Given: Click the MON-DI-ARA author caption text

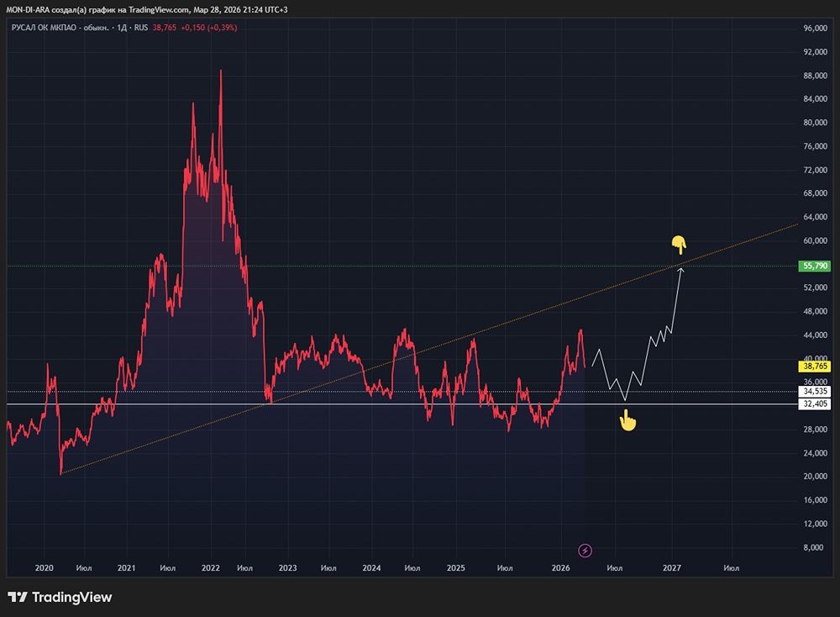Looking at the screenshot, I should (147, 9).
